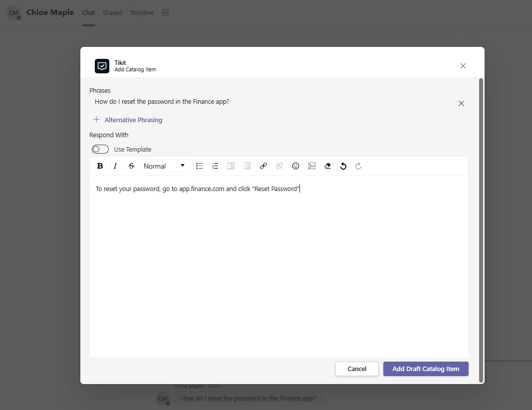The image size is (532, 410).
Task: Add an Alternative Phrasing
Action: tap(128, 120)
